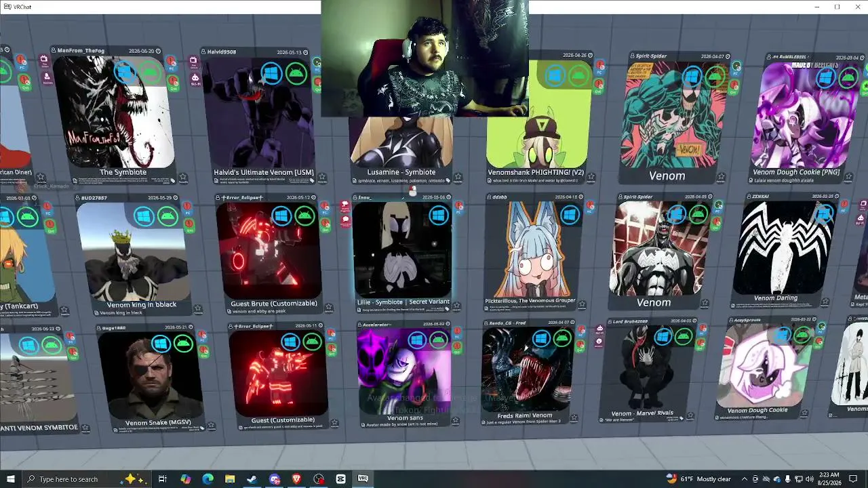Click the title "Venom king in bblack"
This screenshot has height=488, width=868.
click(x=142, y=305)
